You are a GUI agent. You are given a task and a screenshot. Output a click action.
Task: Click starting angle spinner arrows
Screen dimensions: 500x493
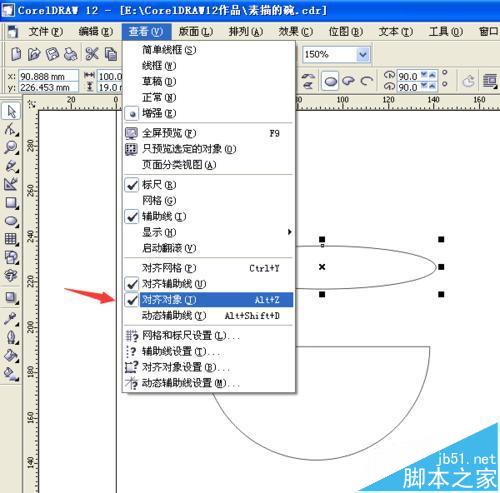click(x=428, y=75)
